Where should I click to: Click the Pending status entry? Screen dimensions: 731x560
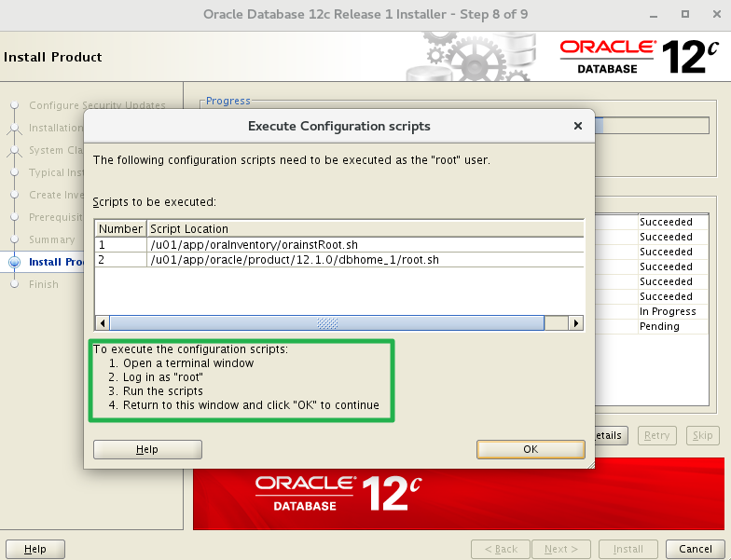(659, 326)
